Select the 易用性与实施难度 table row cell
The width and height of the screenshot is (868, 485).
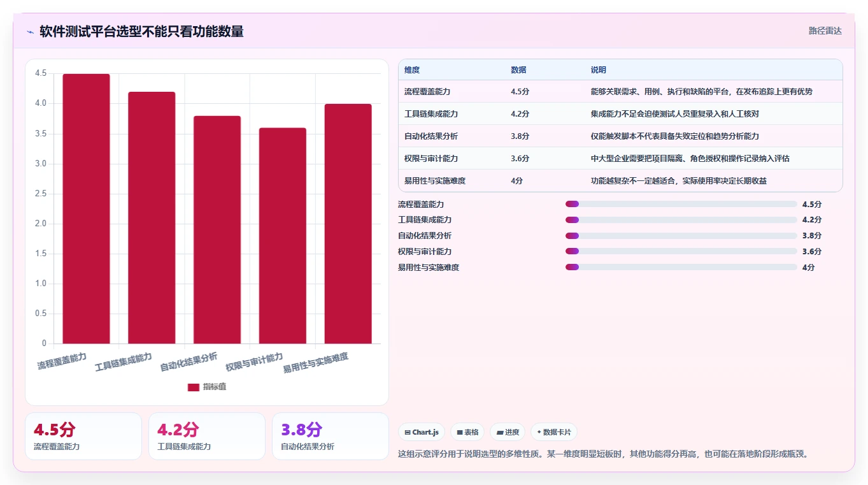tap(452, 181)
